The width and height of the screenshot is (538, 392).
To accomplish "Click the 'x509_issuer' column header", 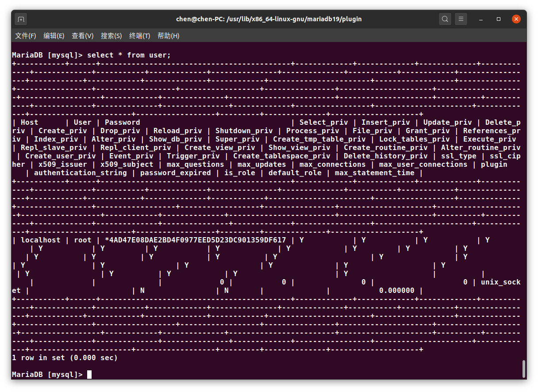I will coord(63,165).
